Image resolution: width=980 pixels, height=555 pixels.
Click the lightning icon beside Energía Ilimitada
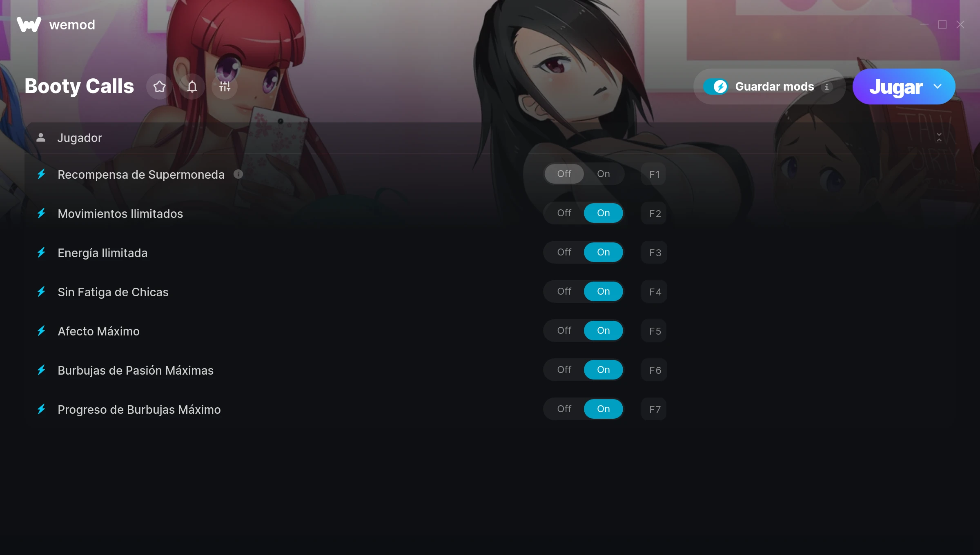(41, 253)
